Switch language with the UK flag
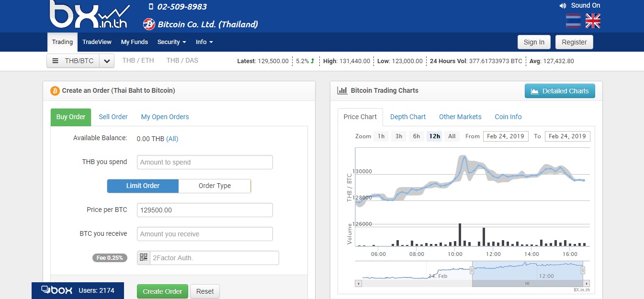 593,21
